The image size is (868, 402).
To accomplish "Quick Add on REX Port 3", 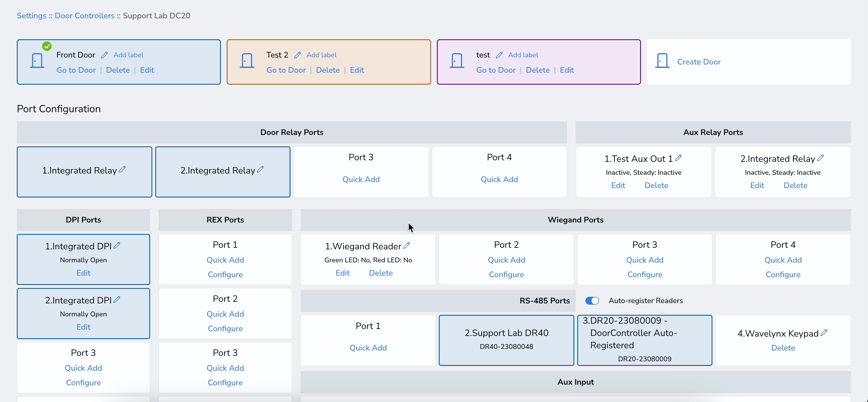I will tap(225, 368).
